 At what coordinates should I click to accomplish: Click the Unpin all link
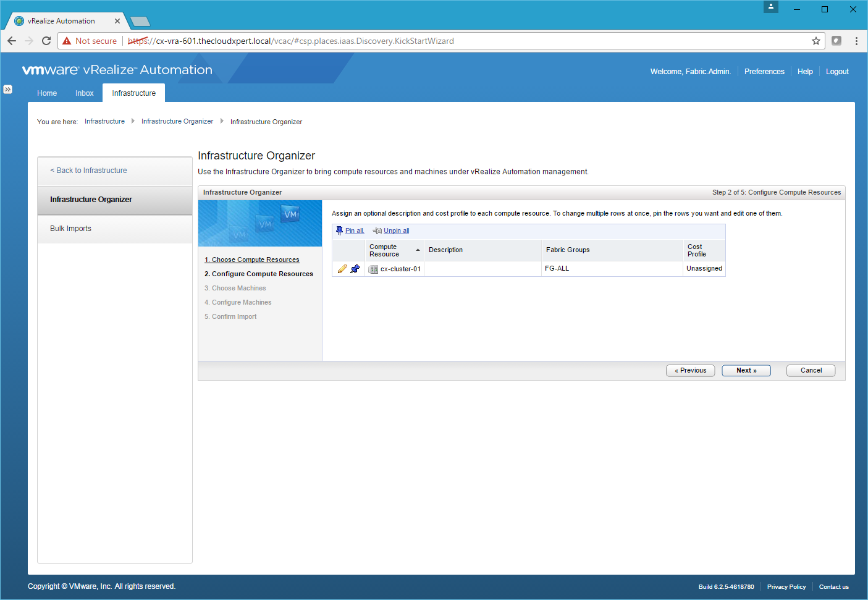pyautogui.click(x=396, y=230)
